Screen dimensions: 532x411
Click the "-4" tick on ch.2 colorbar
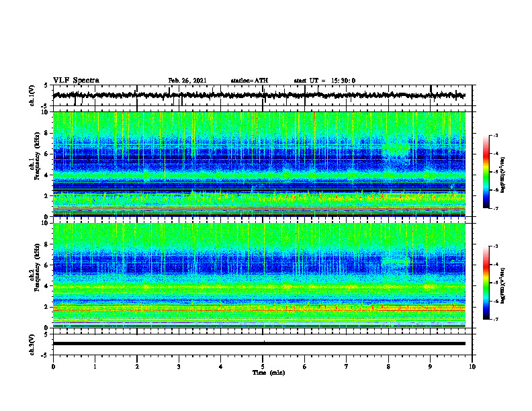point(496,265)
